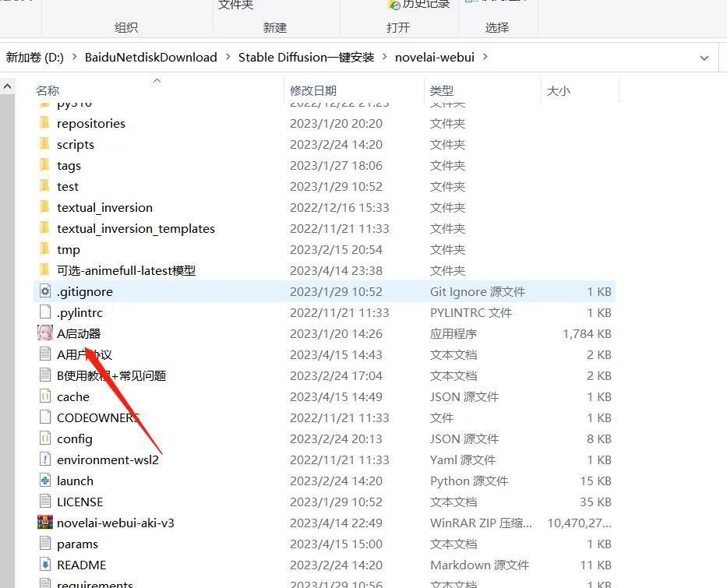Screen dimensions: 727x588
Task: Click the environment-wsl2 file name
Action: coord(108,459)
